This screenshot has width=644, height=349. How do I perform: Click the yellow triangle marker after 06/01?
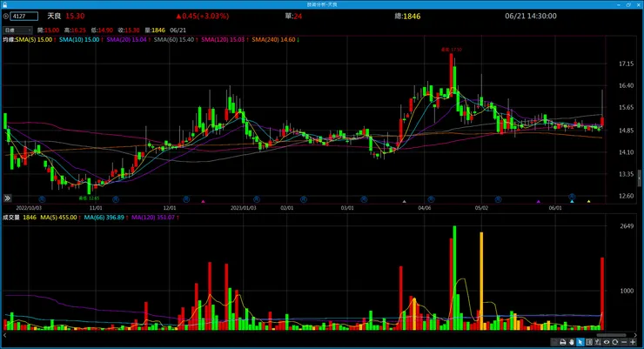[x=588, y=202]
